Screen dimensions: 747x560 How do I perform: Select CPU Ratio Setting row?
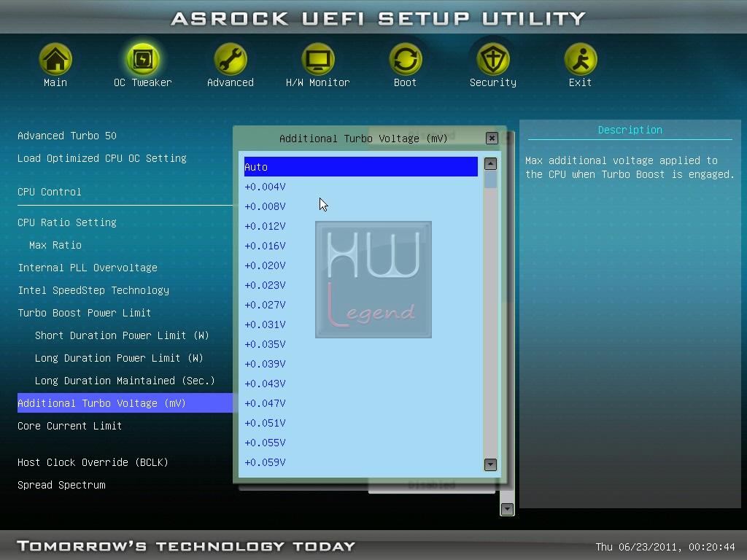67,222
